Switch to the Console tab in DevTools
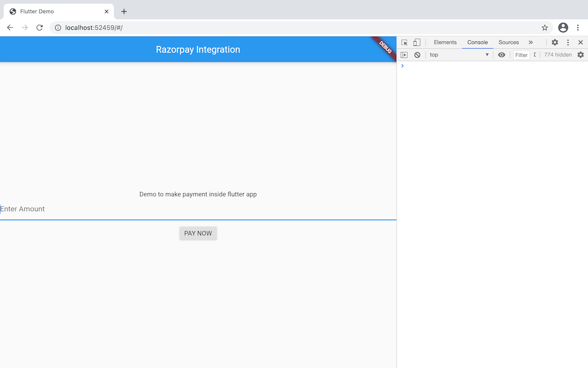588x368 pixels. point(477,43)
